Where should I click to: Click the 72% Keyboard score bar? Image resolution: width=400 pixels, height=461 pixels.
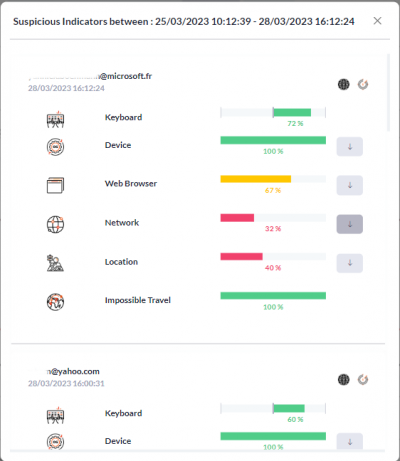[x=273, y=113]
